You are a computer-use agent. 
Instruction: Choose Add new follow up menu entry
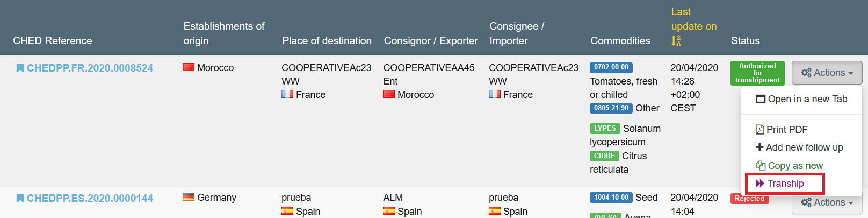tap(799, 147)
